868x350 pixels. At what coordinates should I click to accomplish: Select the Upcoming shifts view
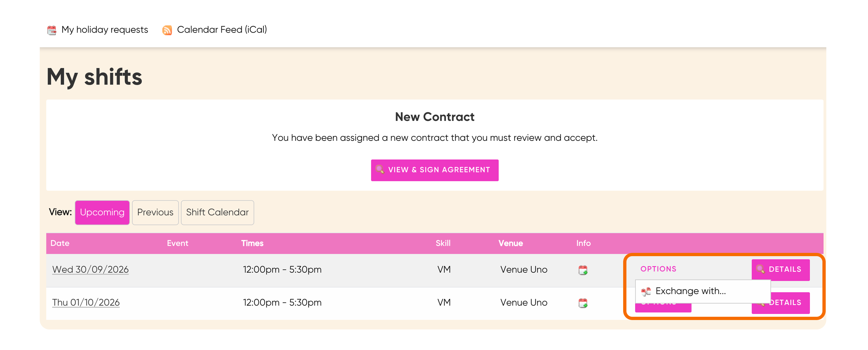(x=102, y=212)
